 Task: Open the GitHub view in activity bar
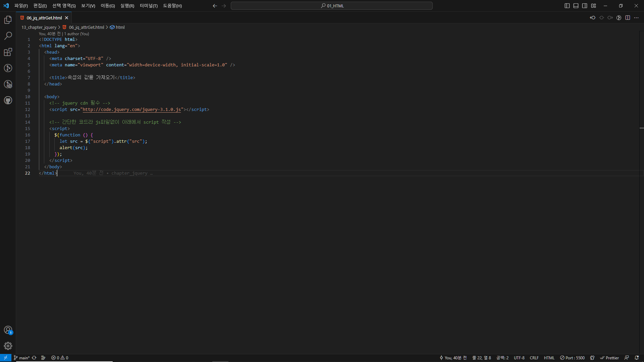8,100
